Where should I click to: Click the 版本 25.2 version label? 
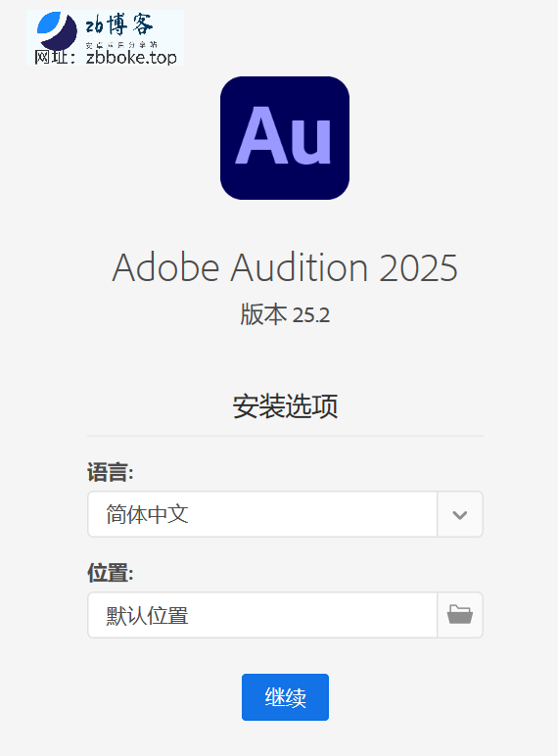[x=285, y=314]
